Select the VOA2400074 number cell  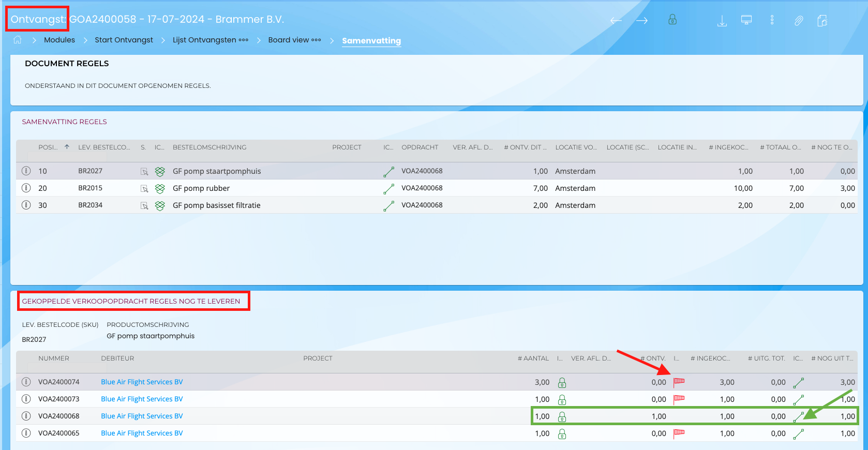59,382
